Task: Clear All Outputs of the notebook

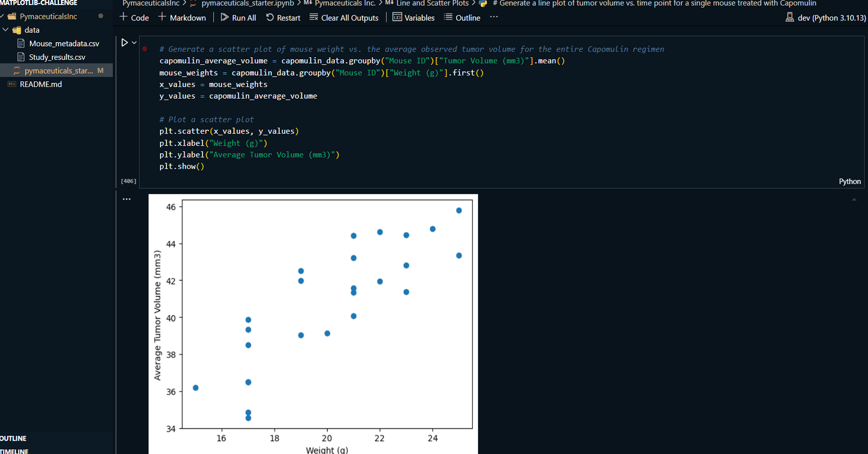Action: pyautogui.click(x=344, y=17)
